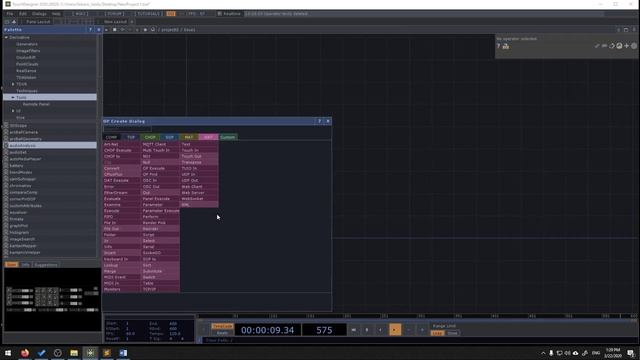The height and width of the screenshot is (360, 640).
Task: Click the timecode 00:00:09.34 field
Action: pos(267,330)
